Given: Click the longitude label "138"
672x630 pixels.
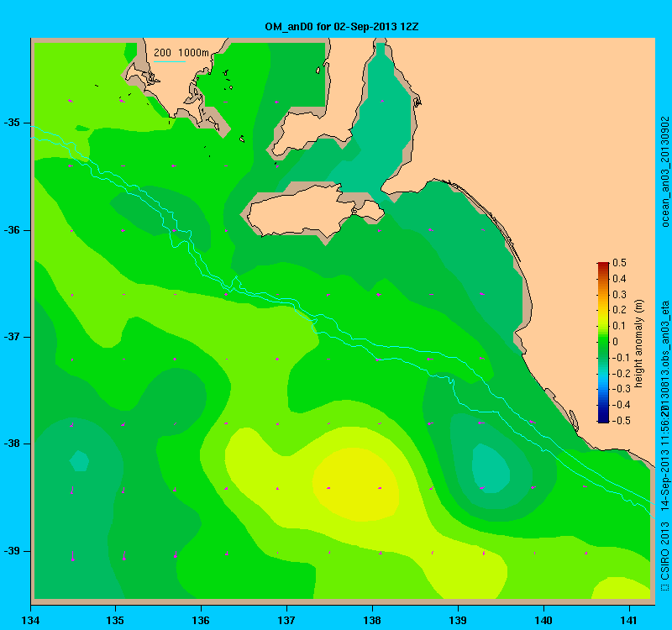Looking at the screenshot, I should coord(372,620).
